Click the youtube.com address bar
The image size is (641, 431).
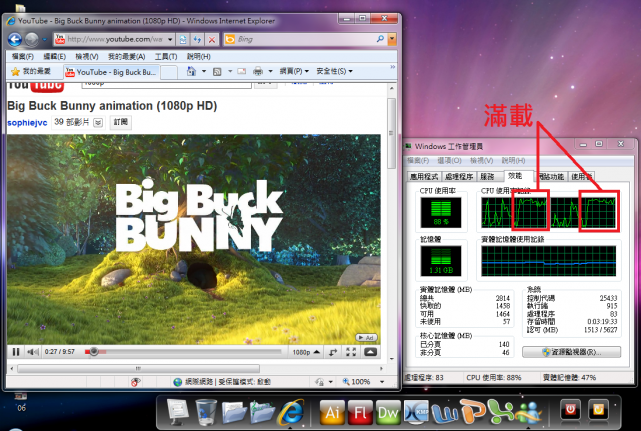pos(114,39)
